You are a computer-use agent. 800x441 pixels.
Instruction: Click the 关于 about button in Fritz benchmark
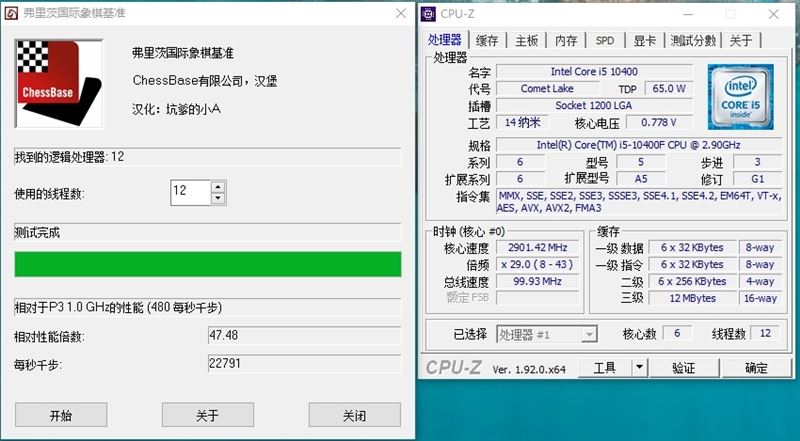tap(208, 415)
